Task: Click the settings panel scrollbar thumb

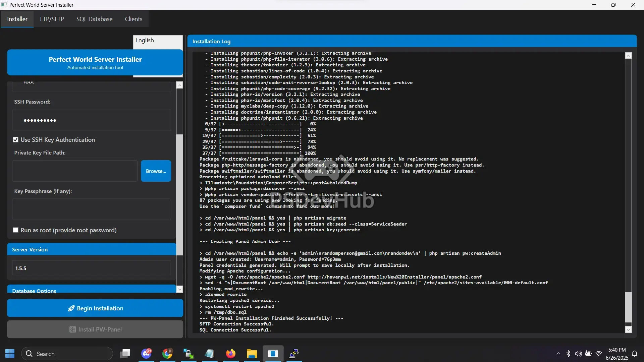Action: (180, 195)
